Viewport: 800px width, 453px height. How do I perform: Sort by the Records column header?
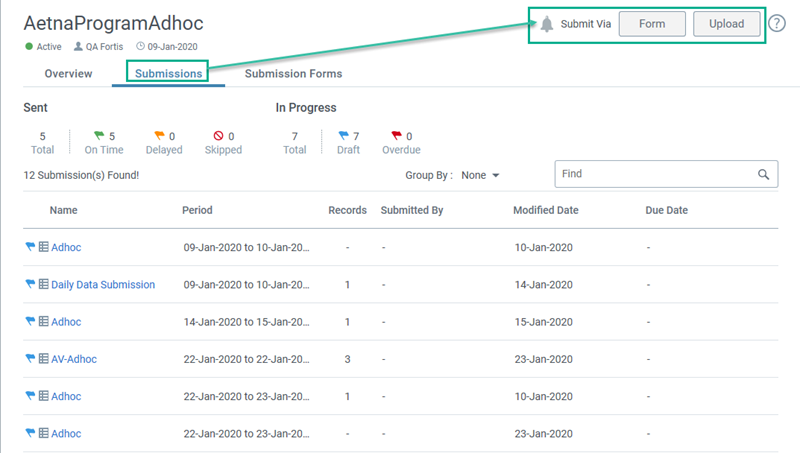coord(347,210)
